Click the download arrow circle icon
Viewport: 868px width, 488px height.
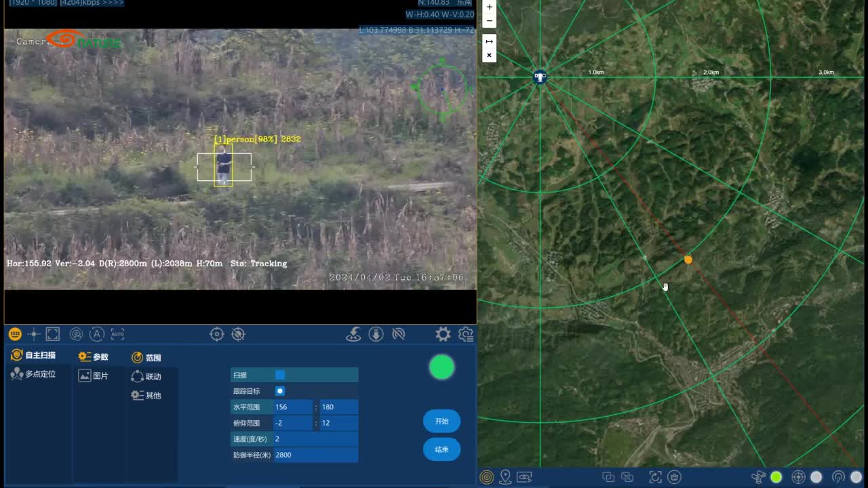click(376, 334)
